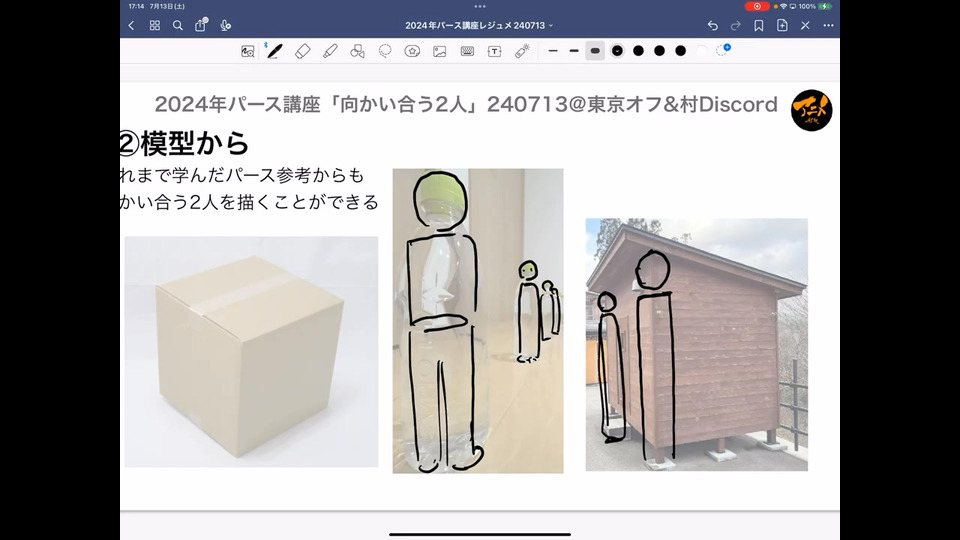The width and height of the screenshot is (960, 540).
Task: Choose the medium stroke width
Action: click(x=574, y=51)
